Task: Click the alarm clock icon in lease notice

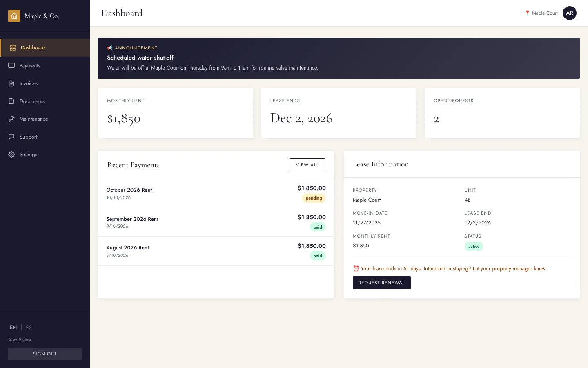Action: tap(356, 269)
